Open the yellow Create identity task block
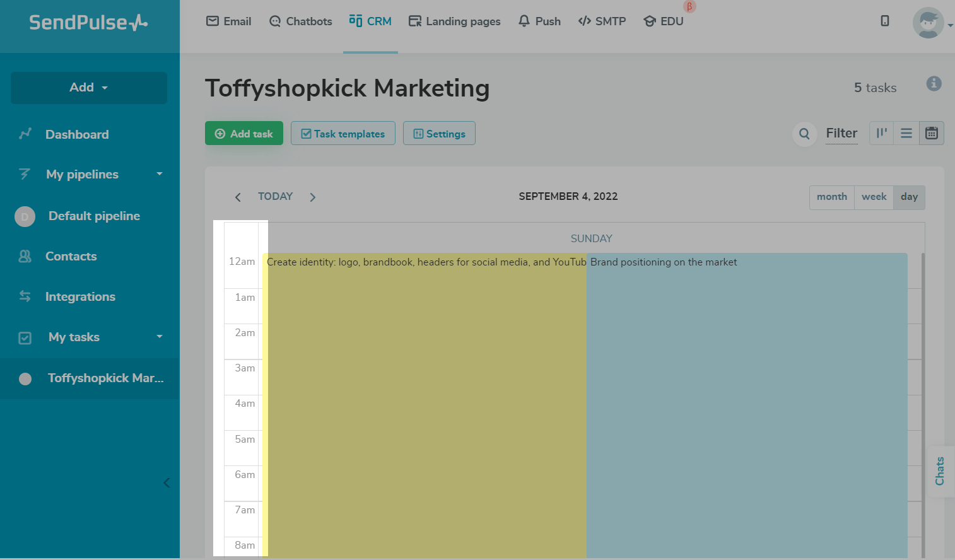Viewport: 955px width, 560px height. coord(426,378)
